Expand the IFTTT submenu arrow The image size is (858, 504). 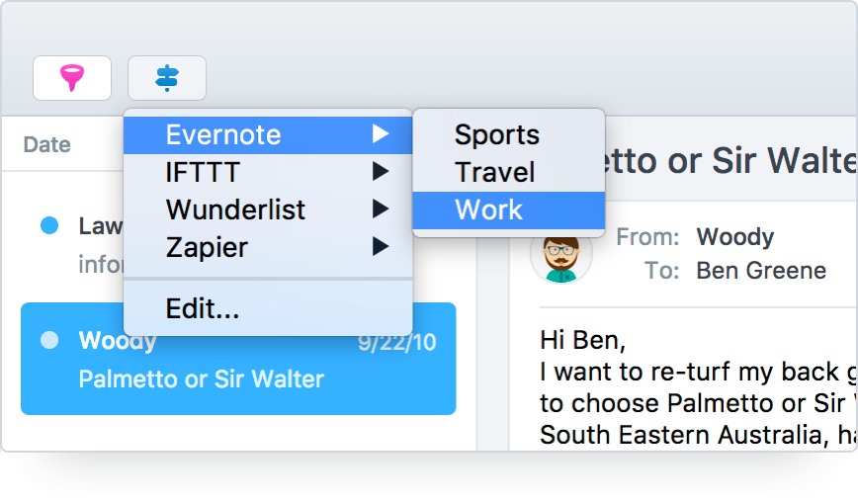point(381,172)
